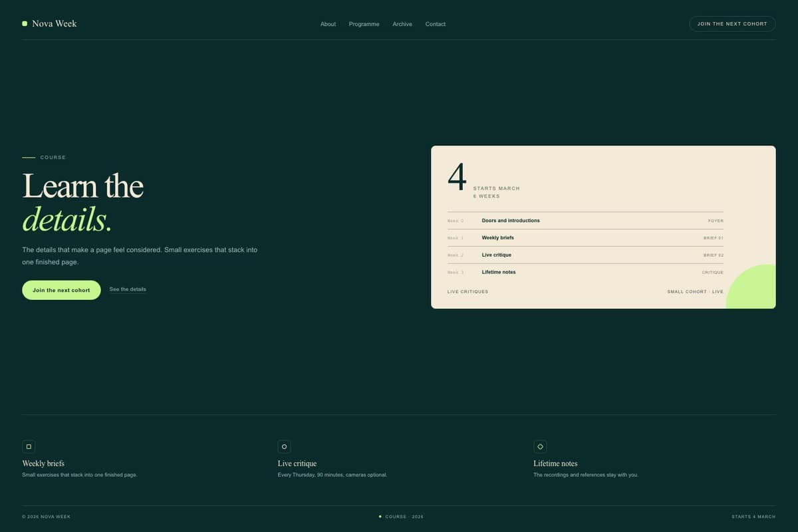Screen dimensions: 798x532
Task: Open the Archive nav link
Action: pos(402,24)
